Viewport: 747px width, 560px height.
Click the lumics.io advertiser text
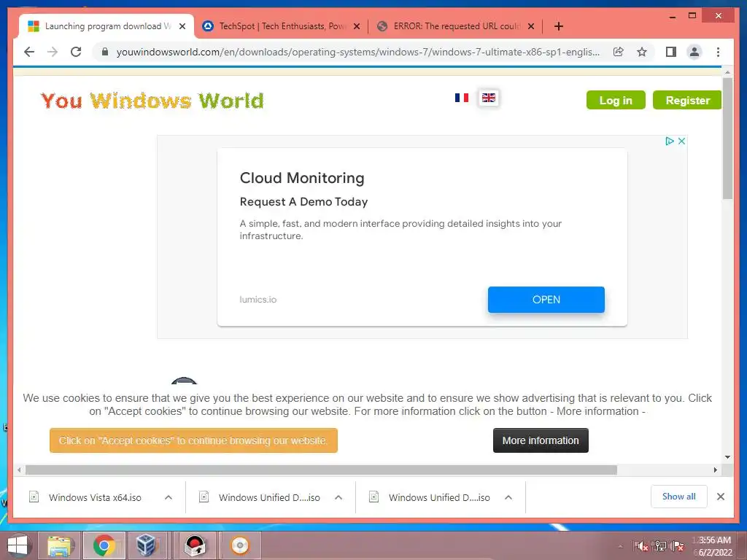coord(258,300)
